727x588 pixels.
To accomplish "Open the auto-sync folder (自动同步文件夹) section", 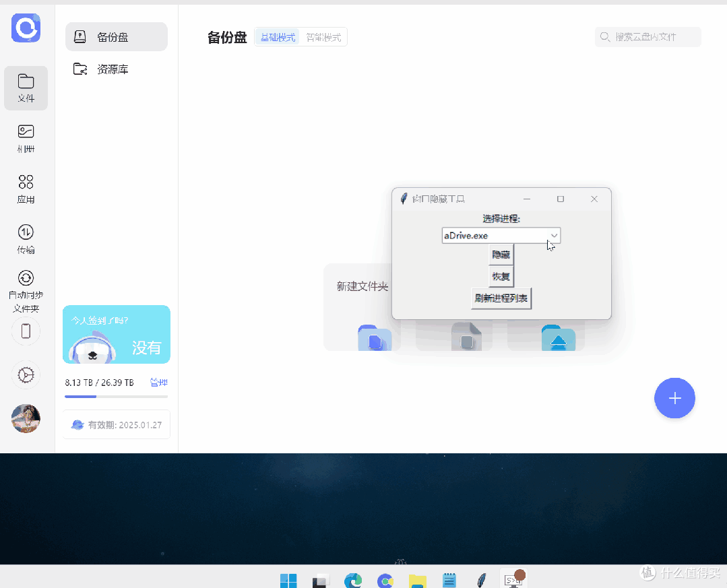I will point(26,291).
